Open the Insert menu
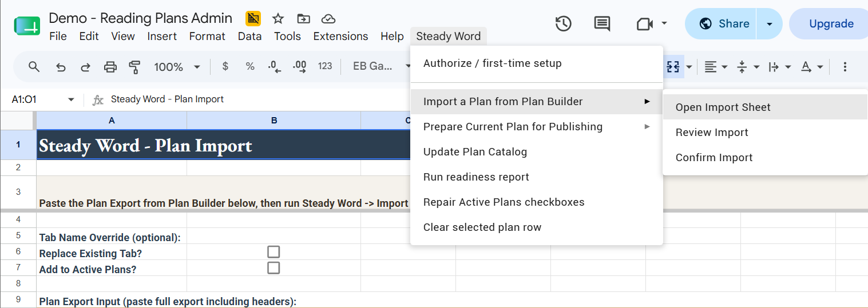 162,36
